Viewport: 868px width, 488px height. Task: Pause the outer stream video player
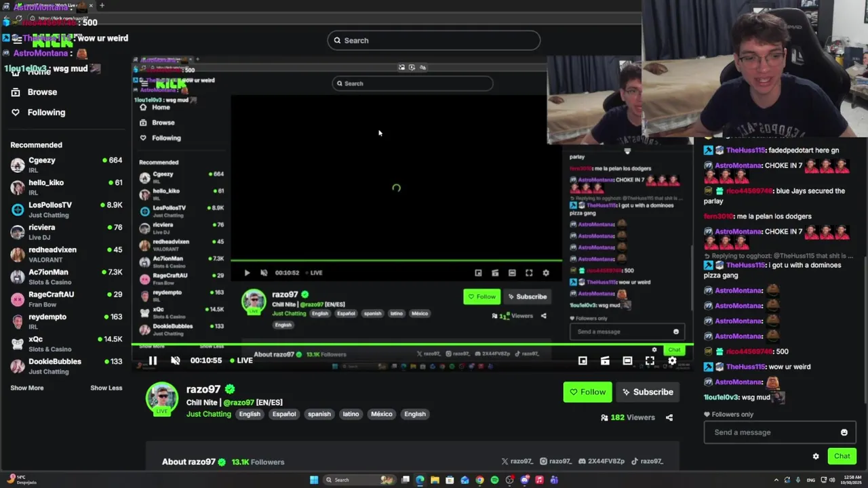[153, 361]
